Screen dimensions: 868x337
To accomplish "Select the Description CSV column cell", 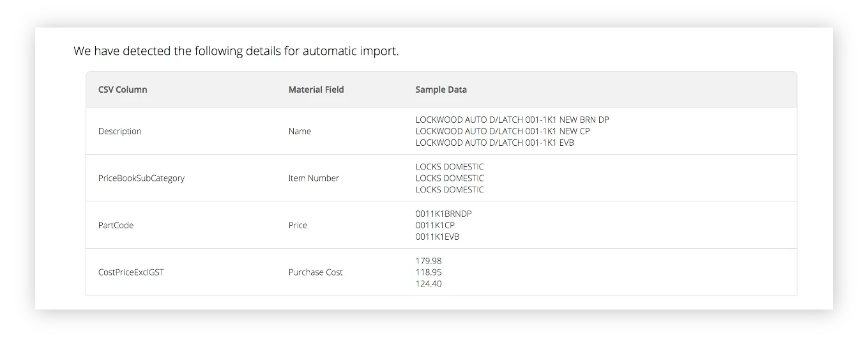I will [x=120, y=131].
